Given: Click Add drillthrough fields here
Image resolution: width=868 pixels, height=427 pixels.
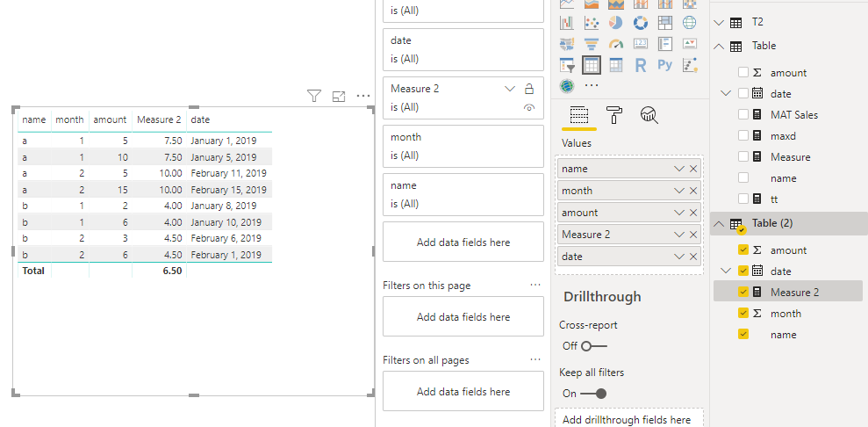Looking at the screenshot, I should click(x=629, y=419).
